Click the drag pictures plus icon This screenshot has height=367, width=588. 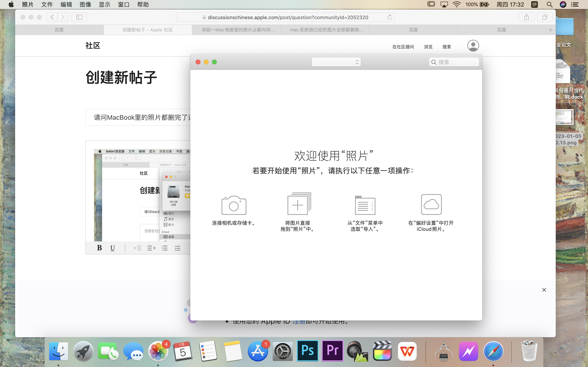[299, 204]
